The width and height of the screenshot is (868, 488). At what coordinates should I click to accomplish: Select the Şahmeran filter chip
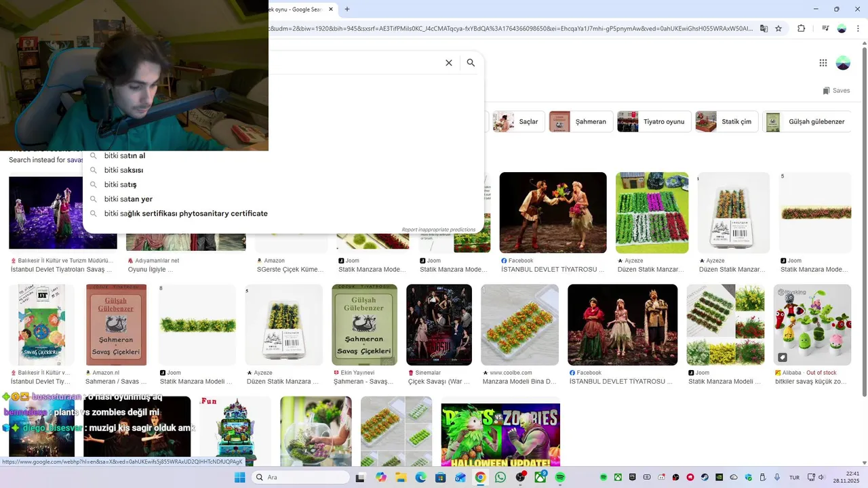point(581,121)
